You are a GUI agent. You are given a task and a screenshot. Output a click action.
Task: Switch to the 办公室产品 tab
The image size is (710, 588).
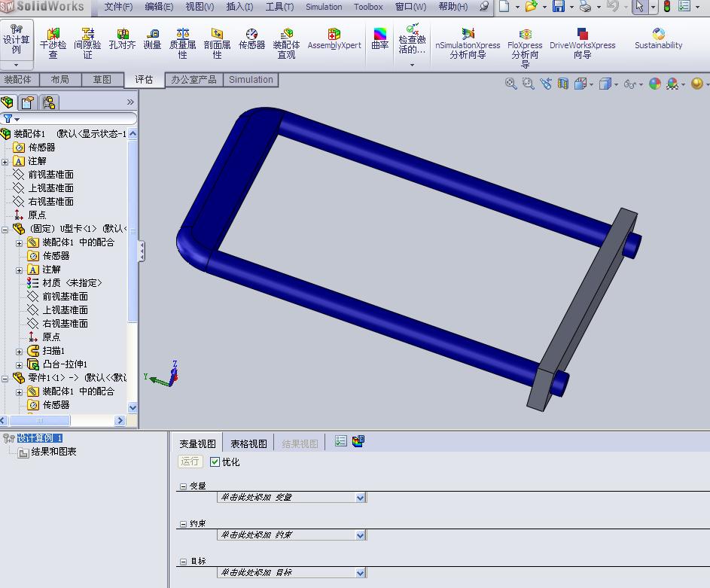tap(193, 79)
